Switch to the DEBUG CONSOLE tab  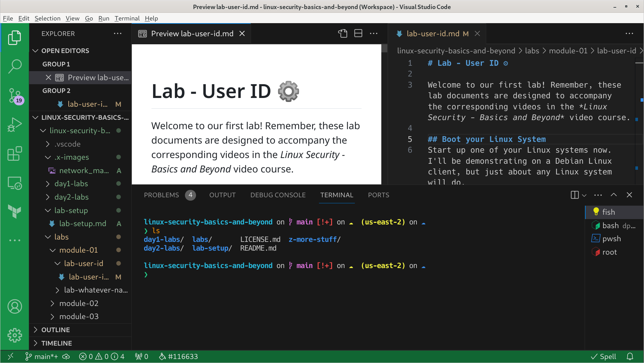pyautogui.click(x=278, y=195)
